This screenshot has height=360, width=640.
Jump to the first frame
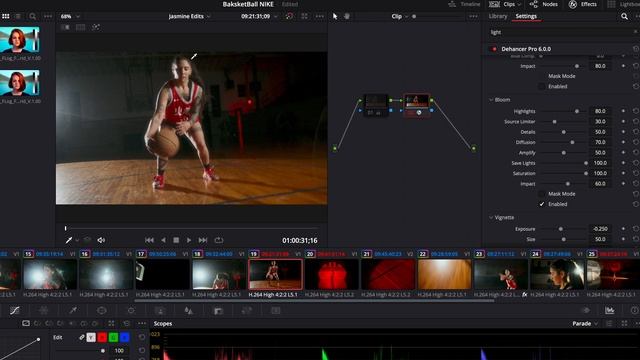coord(149,240)
